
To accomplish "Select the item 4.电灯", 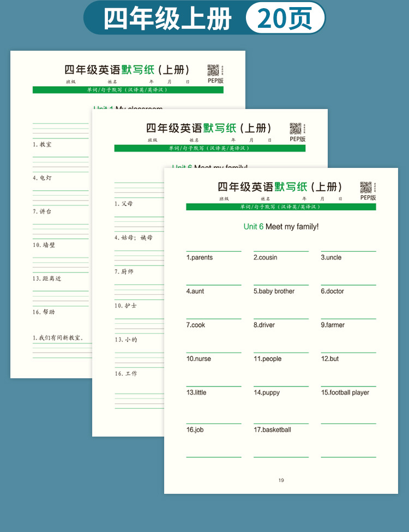I will [x=42, y=178].
